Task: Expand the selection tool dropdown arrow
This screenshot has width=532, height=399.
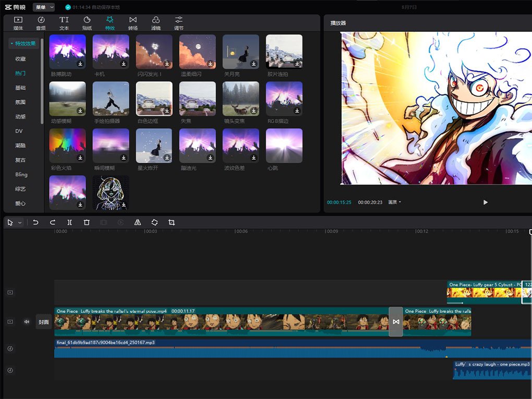Action: [20, 223]
